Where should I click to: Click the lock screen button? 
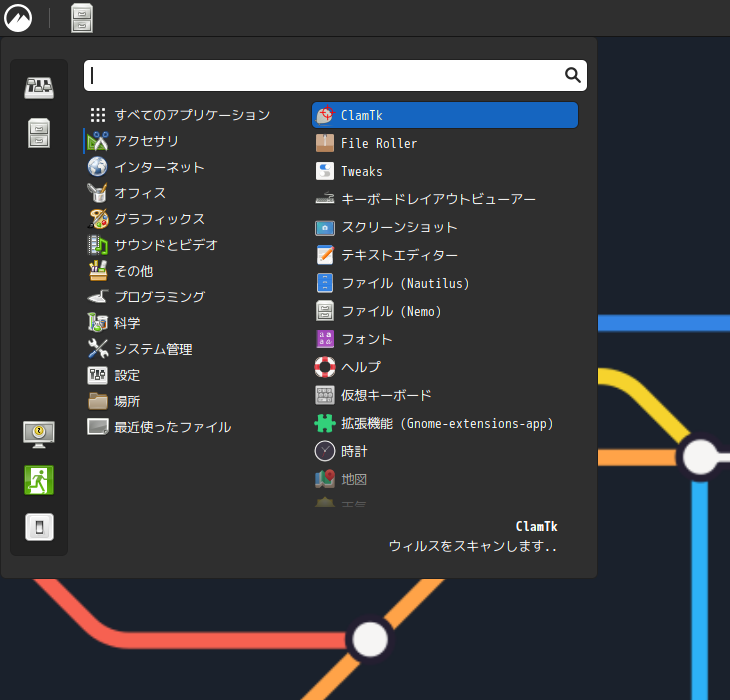pos(39,435)
